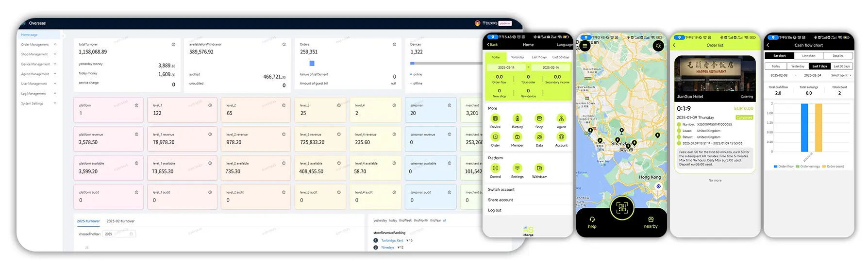The width and height of the screenshot is (868, 269).
Task: Tap the QR scan button on map
Action: pos(622,208)
